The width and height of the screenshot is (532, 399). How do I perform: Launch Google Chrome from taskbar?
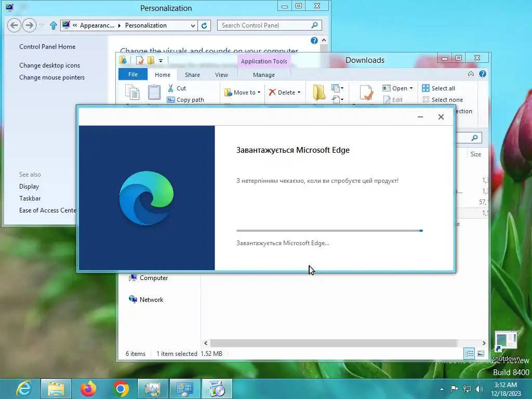click(x=121, y=389)
